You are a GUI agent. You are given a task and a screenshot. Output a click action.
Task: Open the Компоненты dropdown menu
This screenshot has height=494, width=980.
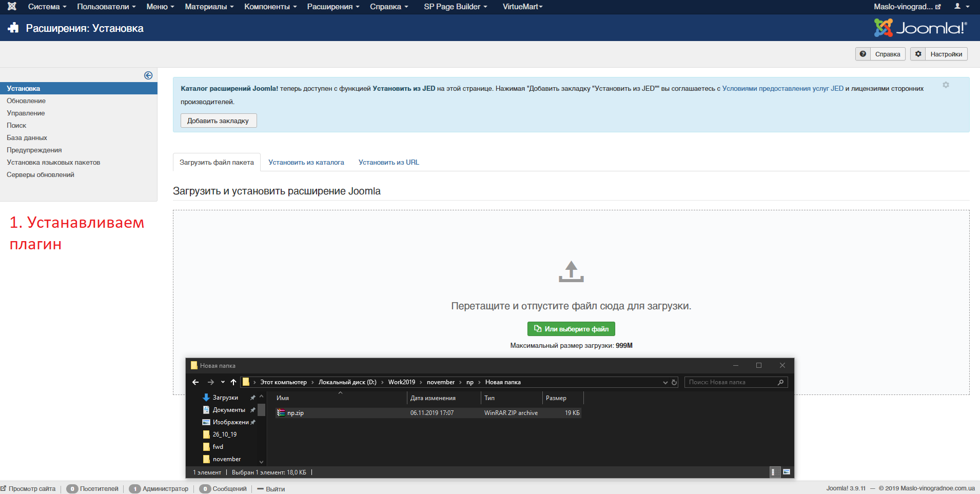270,7
